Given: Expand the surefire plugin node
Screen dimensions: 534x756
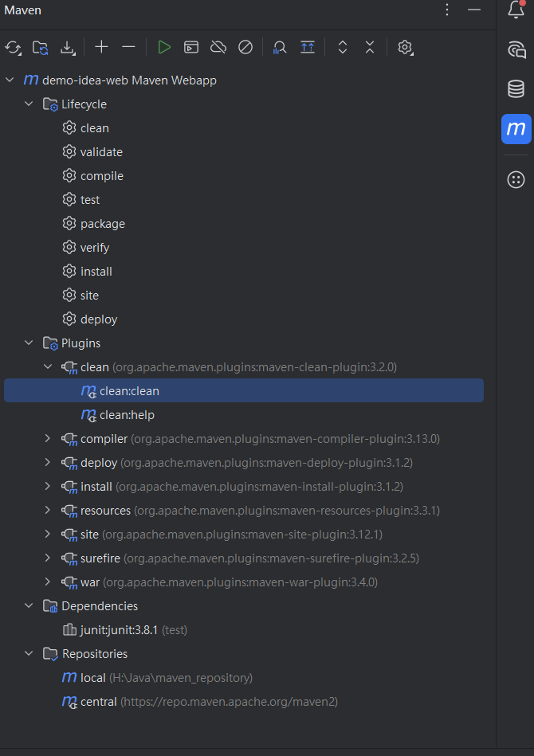Looking at the screenshot, I should tap(47, 558).
